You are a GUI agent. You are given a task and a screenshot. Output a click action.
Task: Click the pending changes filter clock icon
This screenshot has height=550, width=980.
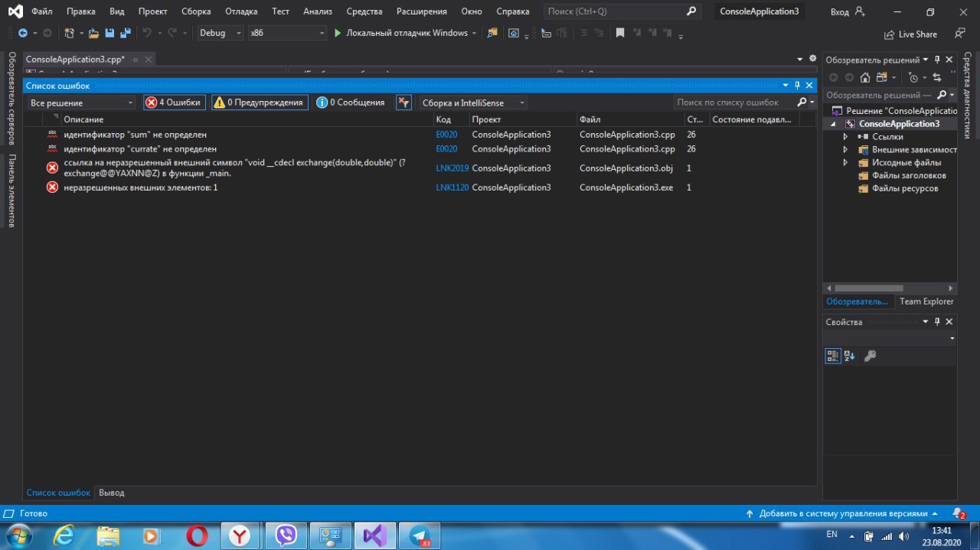(x=913, y=77)
